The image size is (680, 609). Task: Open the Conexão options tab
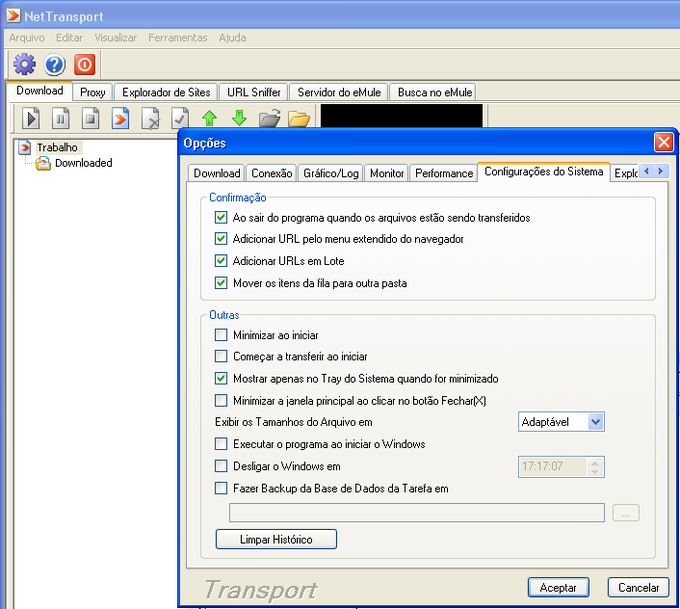[x=271, y=173]
